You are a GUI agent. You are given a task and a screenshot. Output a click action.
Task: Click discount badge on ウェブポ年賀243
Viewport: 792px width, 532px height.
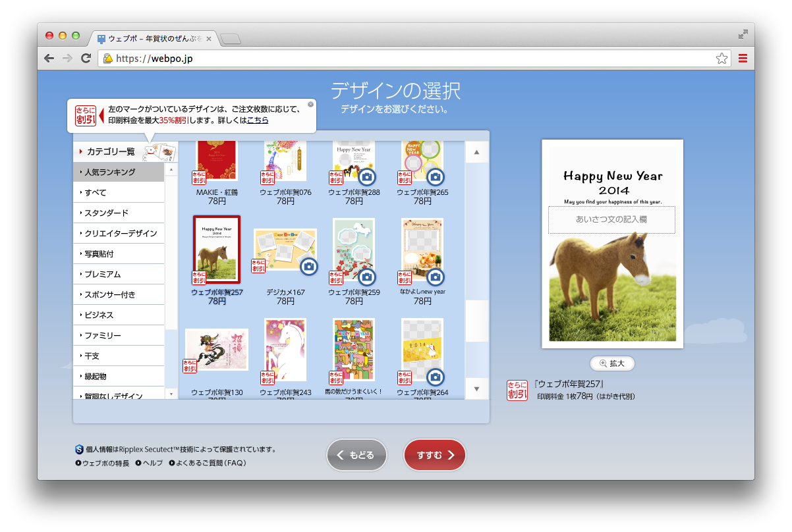(268, 378)
